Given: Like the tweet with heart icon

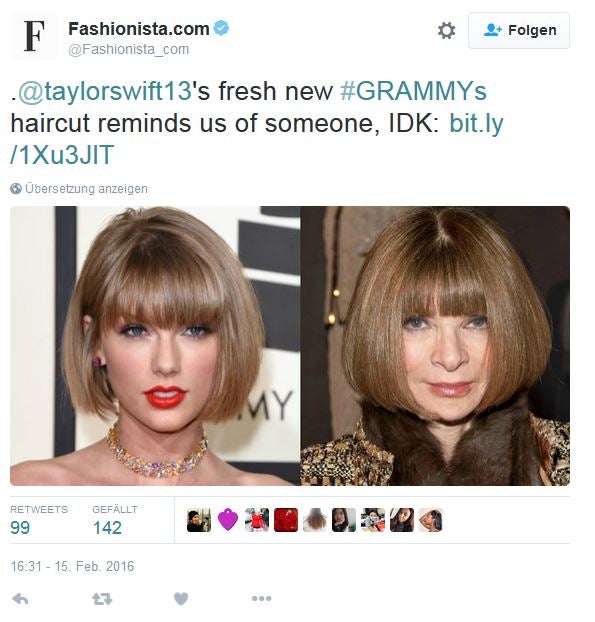Looking at the screenshot, I should (181, 599).
